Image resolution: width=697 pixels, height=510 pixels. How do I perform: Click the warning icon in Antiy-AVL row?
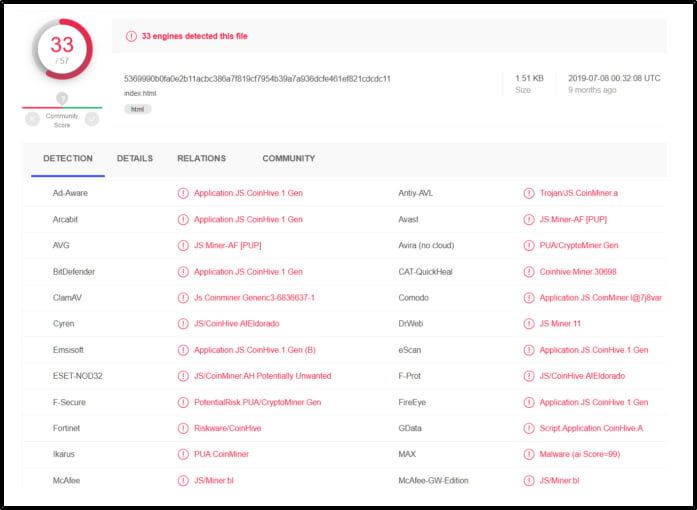[x=529, y=193]
